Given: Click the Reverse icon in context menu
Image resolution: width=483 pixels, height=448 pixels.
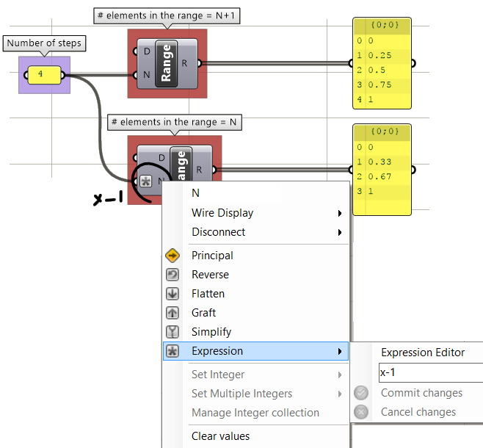Looking at the screenshot, I should 173,275.
